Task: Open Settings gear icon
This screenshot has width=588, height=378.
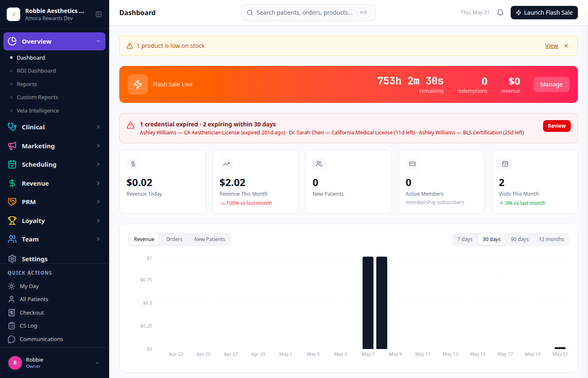Action: coord(12,259)
